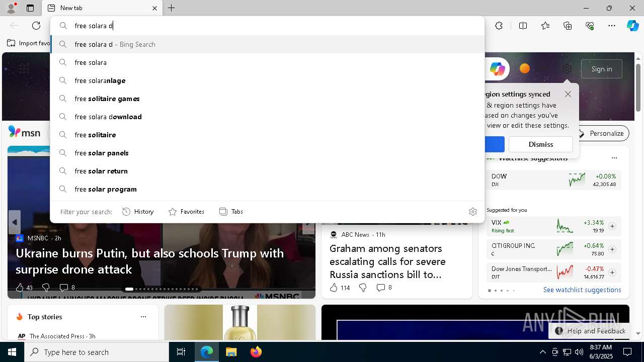
Task: Dismiss the region settings notification
Action: click(540, 144)
